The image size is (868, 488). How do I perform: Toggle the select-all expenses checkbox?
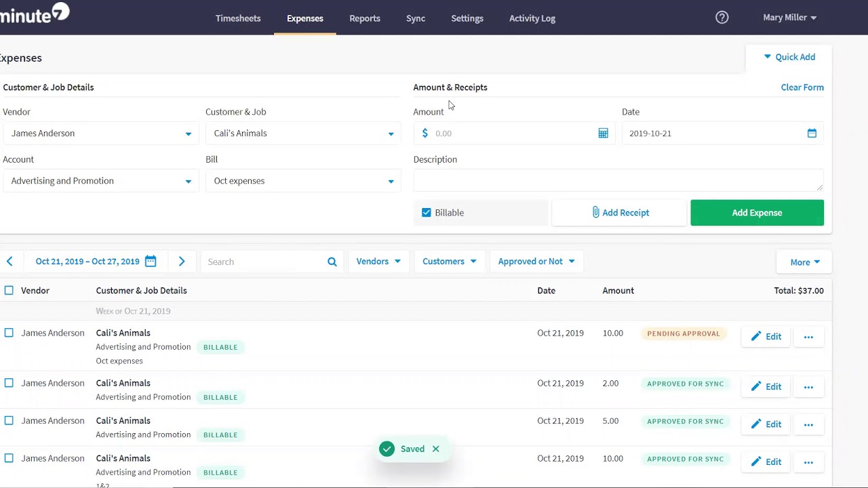tap(9, 291)
